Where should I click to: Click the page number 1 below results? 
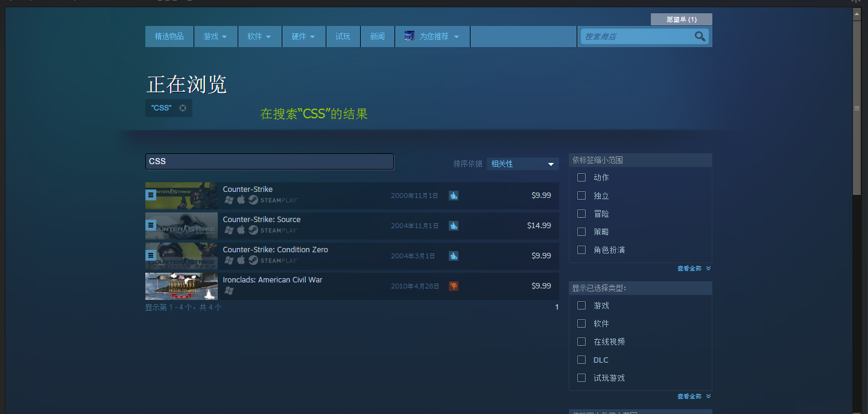557,307
